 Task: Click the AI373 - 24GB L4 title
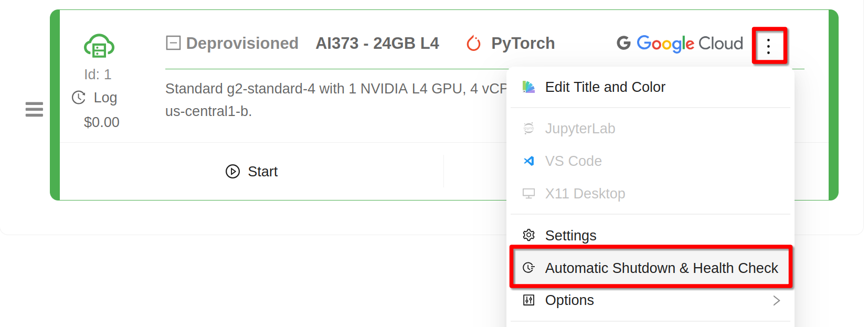click(377, 44)
